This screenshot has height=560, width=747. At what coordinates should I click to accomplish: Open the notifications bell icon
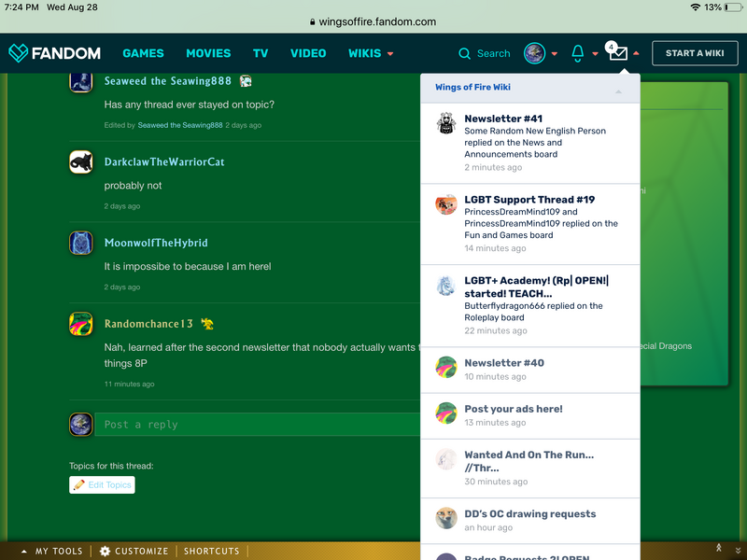[578, 53]
